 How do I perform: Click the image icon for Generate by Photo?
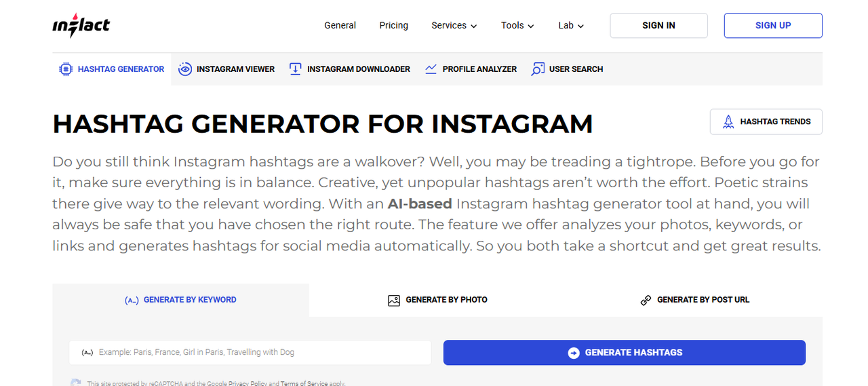click(394, 300)
